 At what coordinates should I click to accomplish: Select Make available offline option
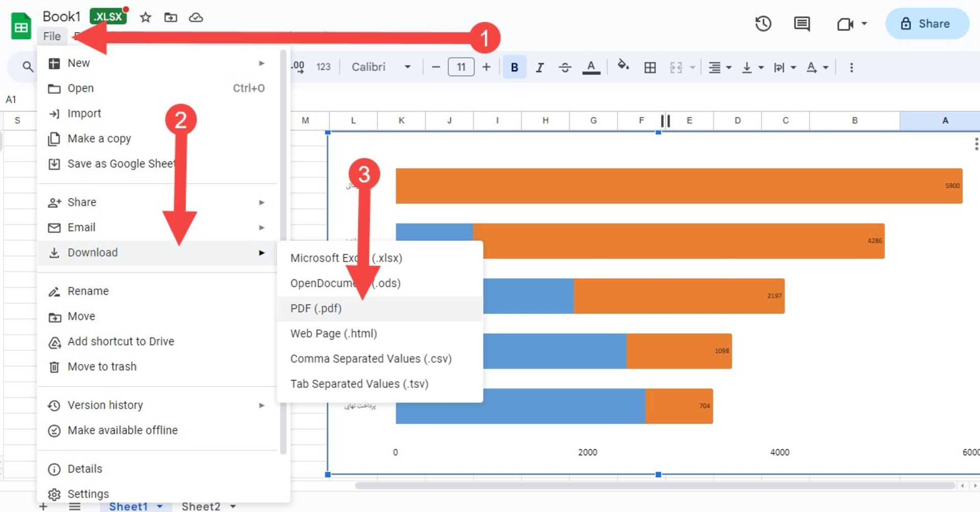pos(122,430)
